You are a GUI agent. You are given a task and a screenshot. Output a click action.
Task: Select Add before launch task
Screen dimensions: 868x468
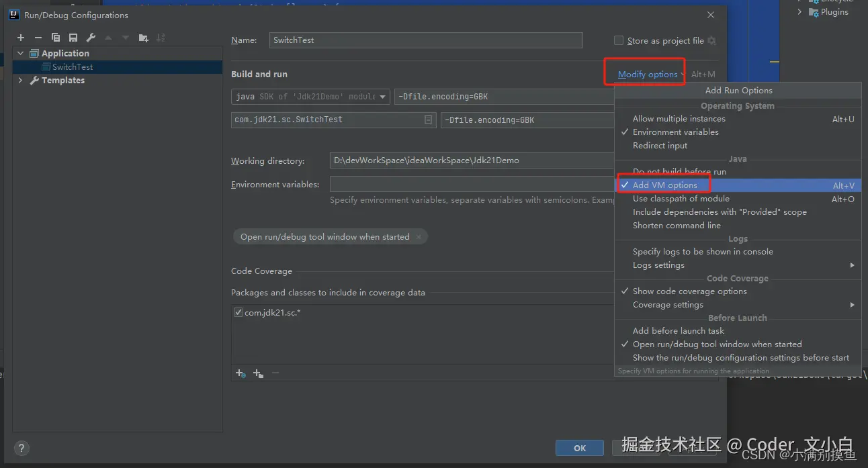pos(738,331)
